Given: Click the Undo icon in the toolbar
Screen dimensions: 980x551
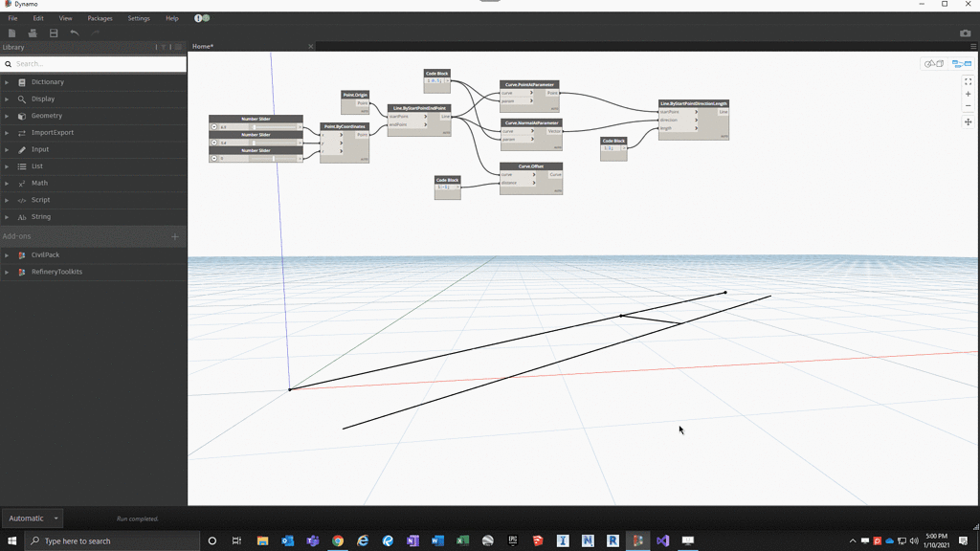Looking at the screenshot, I should click(x=75, y=32).
